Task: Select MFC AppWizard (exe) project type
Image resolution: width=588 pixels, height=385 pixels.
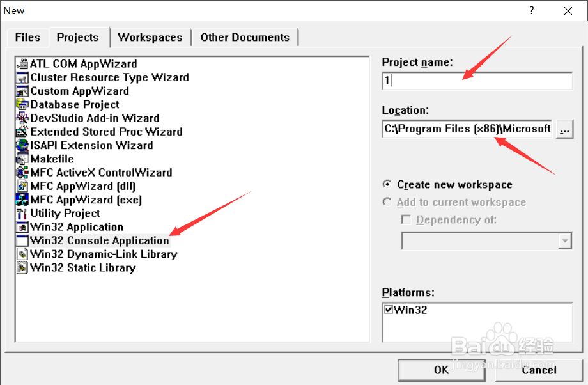Action: tap(85, 200)
